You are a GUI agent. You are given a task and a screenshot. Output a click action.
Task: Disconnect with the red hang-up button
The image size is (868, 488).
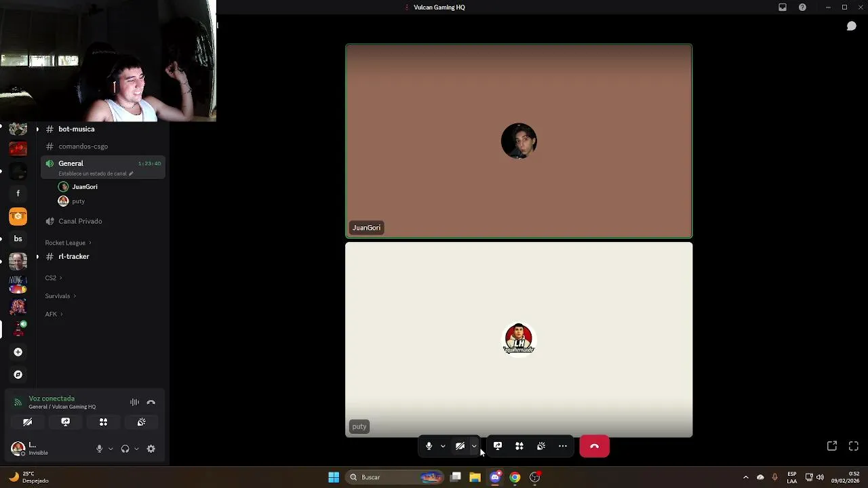pos(595,446)
